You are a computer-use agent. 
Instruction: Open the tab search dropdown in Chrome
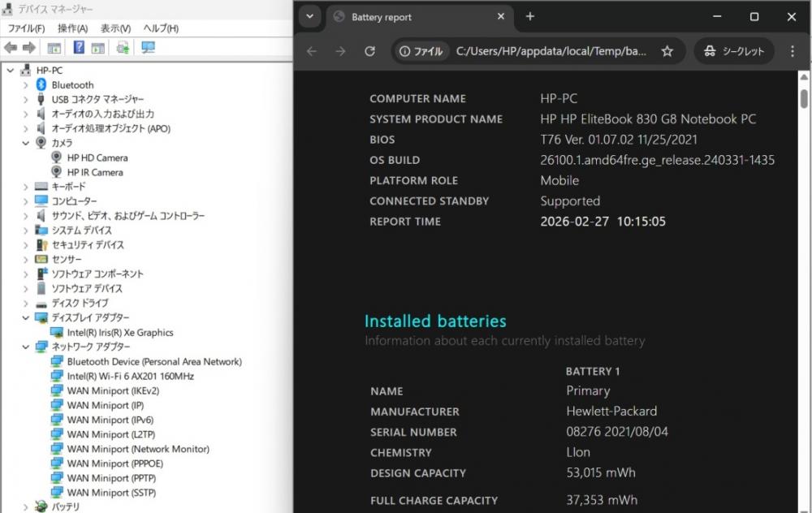pyautogui.click(x=309, y=16)
